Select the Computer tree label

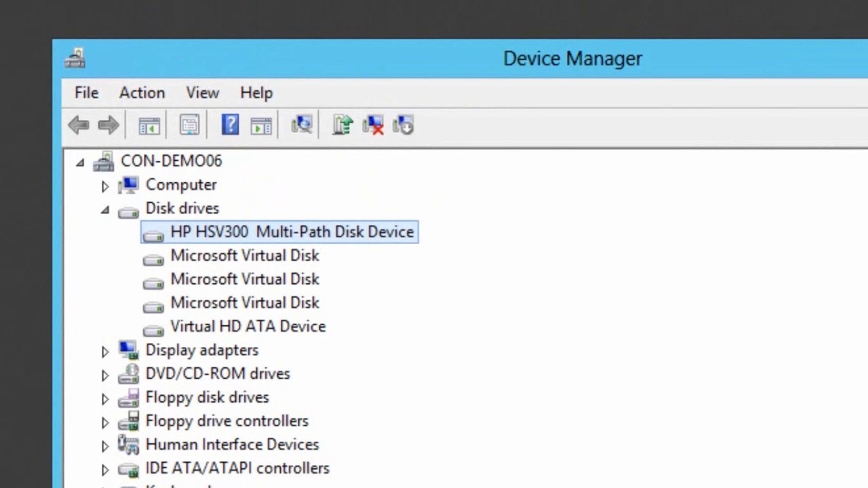point(181,184)
